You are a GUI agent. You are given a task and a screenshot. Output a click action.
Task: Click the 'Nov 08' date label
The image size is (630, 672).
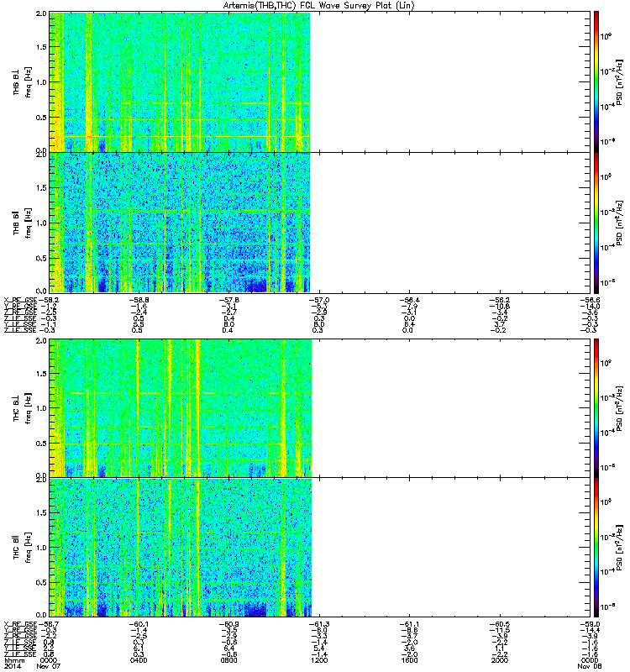click(590, 666)
